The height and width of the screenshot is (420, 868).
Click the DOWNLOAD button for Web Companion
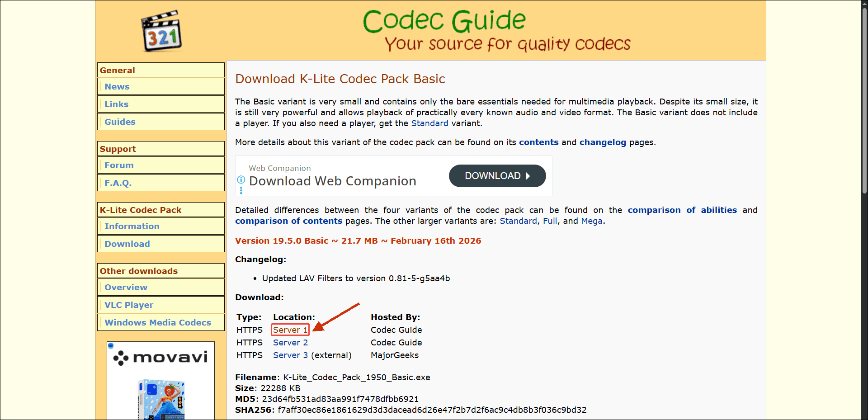(497, 176)
